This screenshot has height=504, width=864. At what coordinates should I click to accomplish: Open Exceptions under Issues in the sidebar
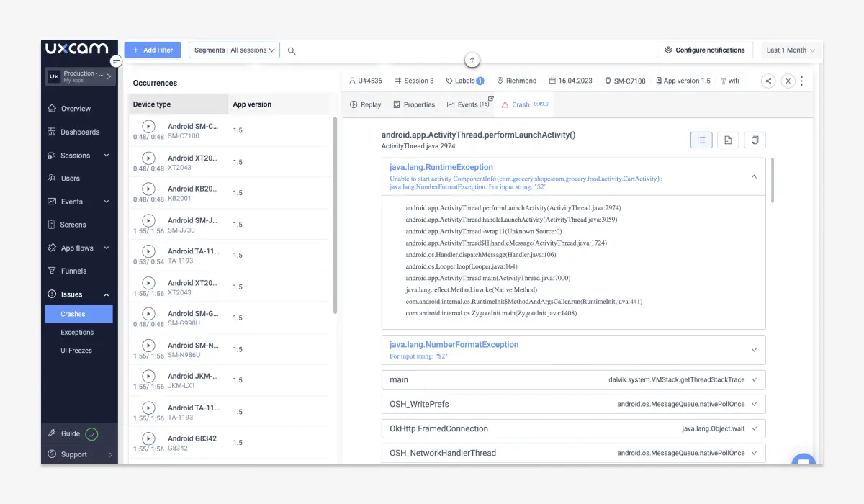tap(78, 333)
